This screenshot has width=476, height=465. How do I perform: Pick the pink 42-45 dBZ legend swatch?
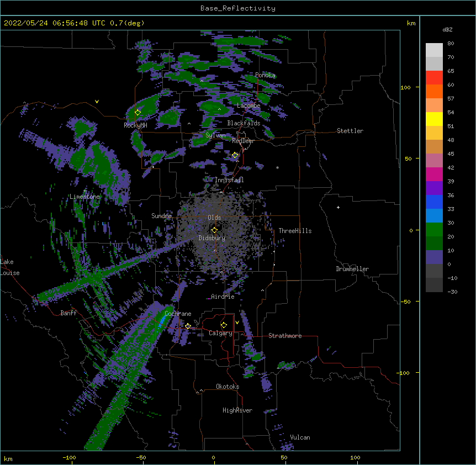tap(434, 160)
